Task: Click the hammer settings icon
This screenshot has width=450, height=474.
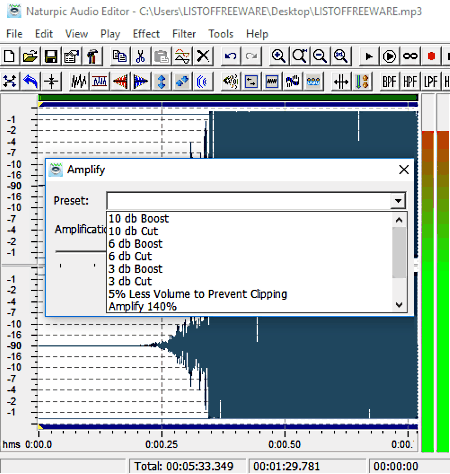Action: [92, 56]
